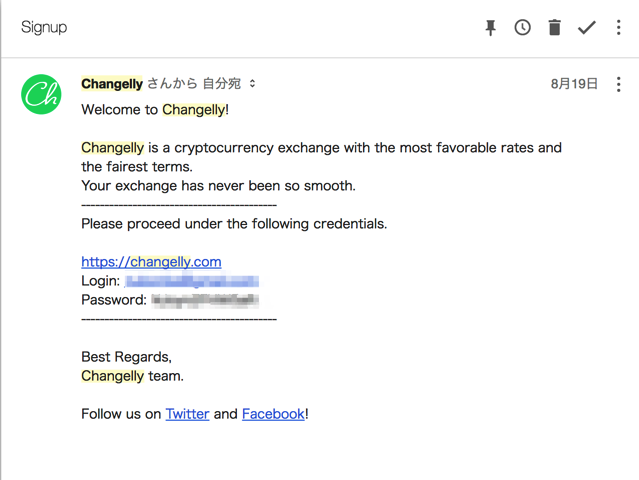The height and width of the screenshot is (480, 639).
Task: Click the 自分宛 recipient label
Action: tap(222, 84)
